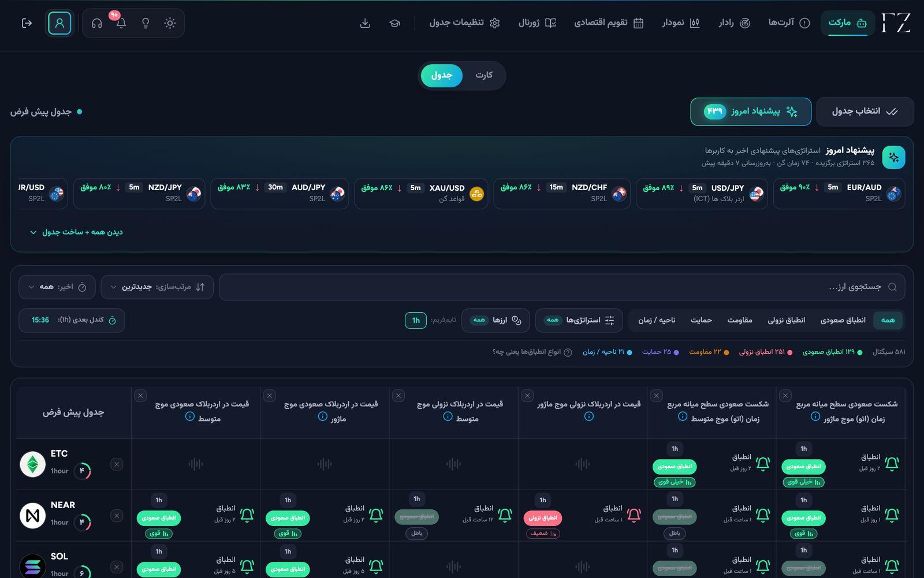The image size is (924, 578).
Task: Switch view to جدول
Action: 442,76
